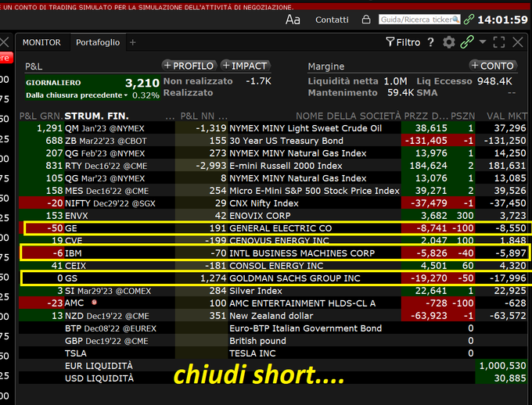Click the padlock lock icon

[x=366, y=20]
